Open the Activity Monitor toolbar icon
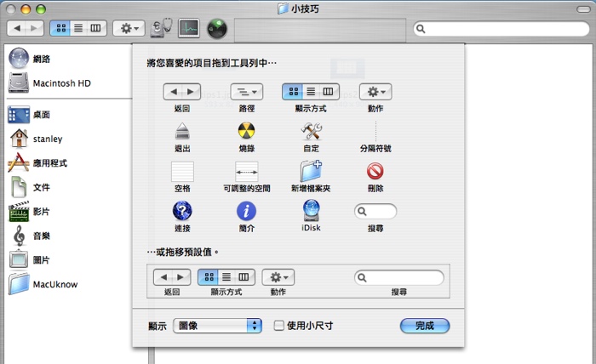Screen dimensions: 596x364 189,28
